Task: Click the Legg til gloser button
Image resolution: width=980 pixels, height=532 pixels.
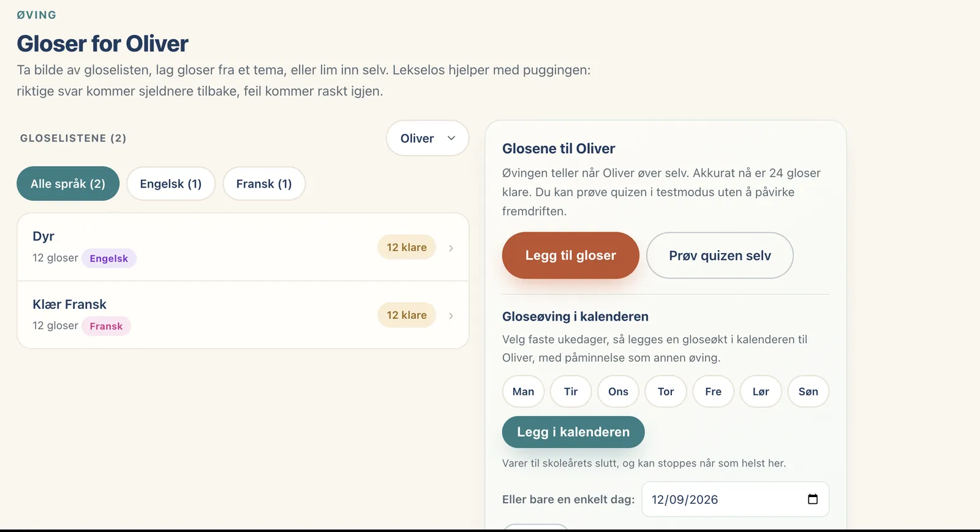Action: click(x=571, y=256)
